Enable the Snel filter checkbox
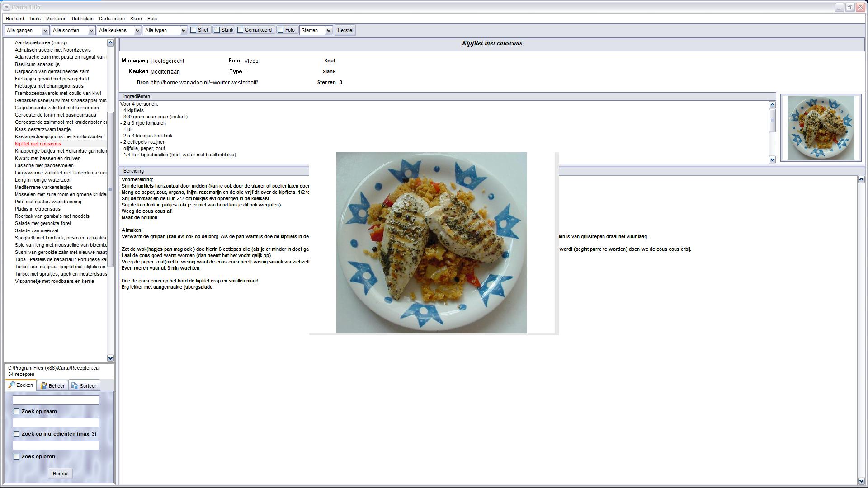Viewport: 868px width, 488px height. (x=193, y=30)
